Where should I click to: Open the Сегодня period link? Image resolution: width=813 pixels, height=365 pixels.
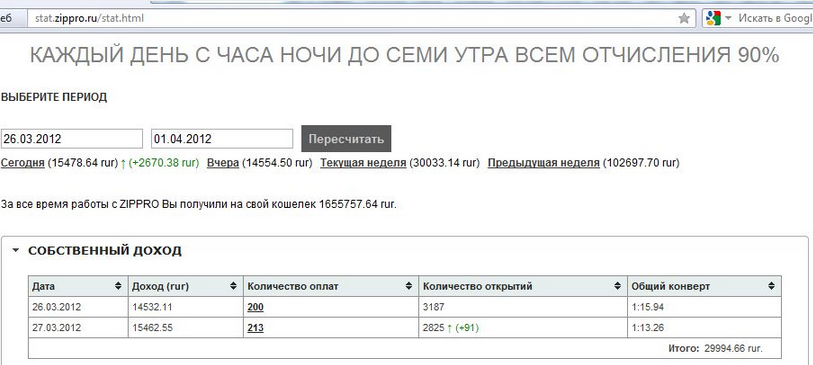pyautogui.click(x=23, y=163)
